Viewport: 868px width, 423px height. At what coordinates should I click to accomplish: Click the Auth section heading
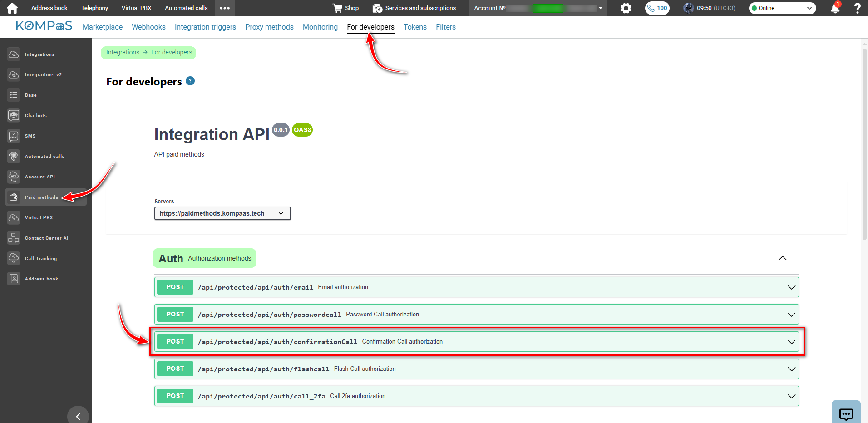(x=171, y=258)
